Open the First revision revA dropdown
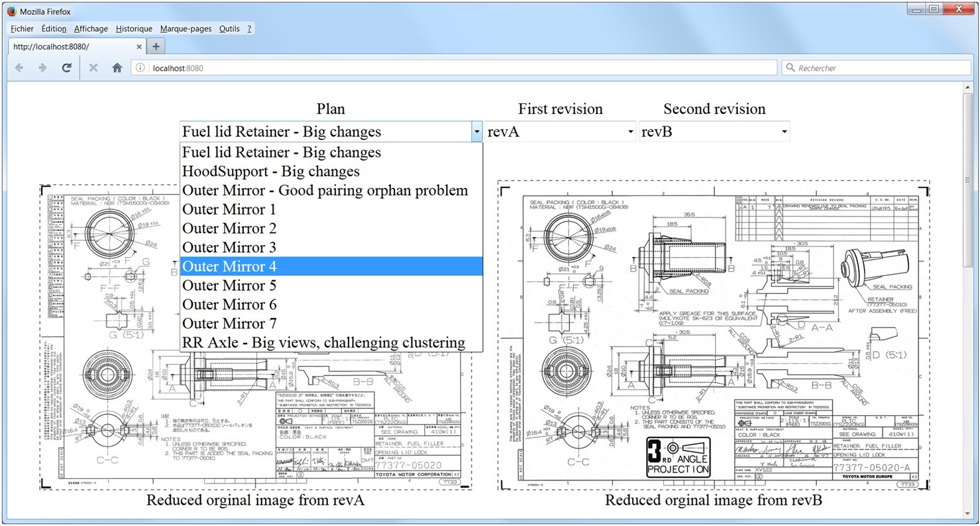The image size is (980, 526). (x=560, y=131)
